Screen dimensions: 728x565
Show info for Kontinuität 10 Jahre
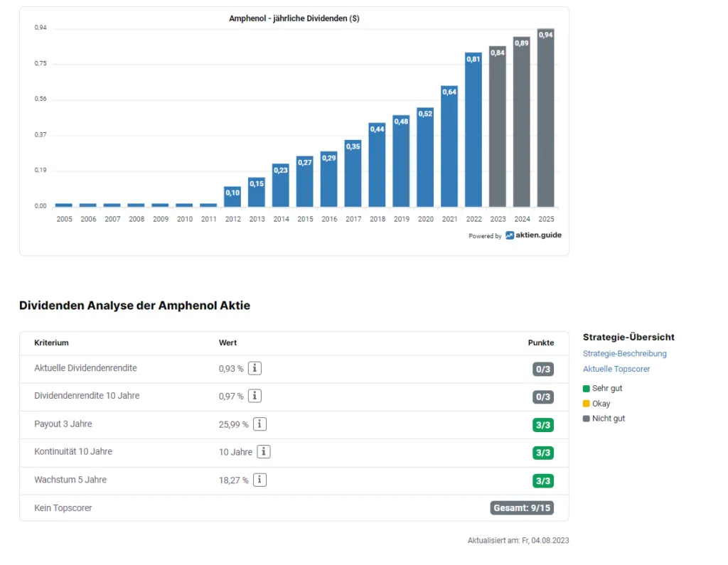pyautogui.click(x=264, y=452)
